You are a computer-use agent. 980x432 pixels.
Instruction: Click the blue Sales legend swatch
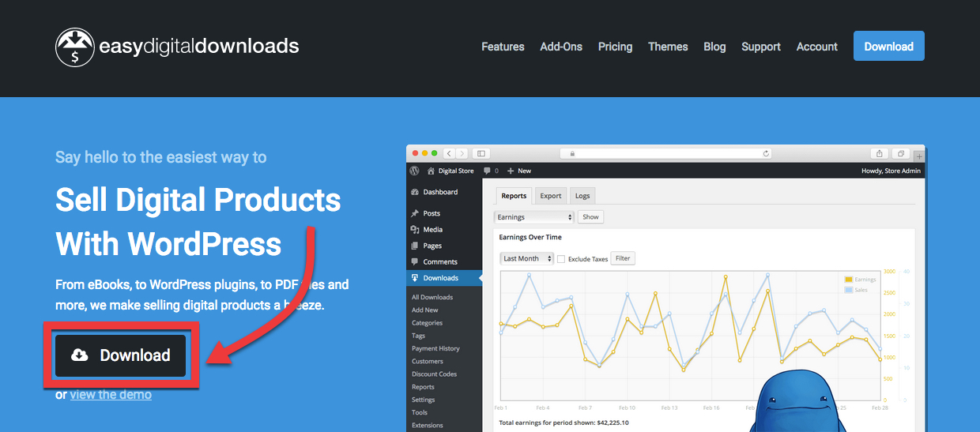[849, 290]
